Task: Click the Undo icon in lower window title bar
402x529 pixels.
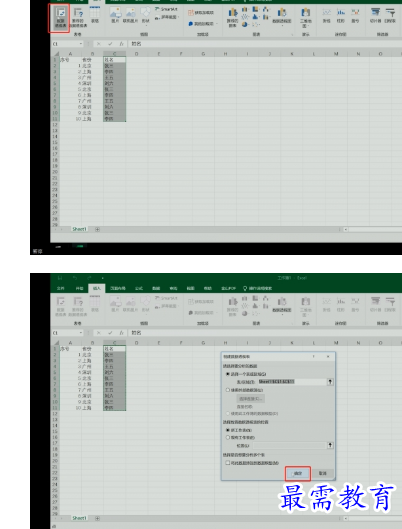Action: [75, 278]
